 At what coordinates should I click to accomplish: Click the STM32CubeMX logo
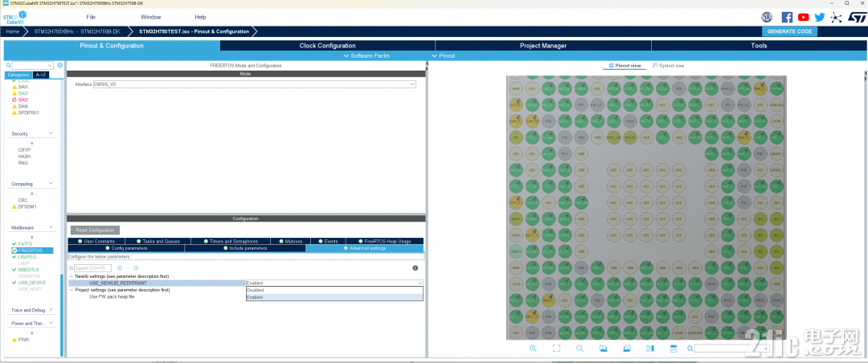[15, 17]
